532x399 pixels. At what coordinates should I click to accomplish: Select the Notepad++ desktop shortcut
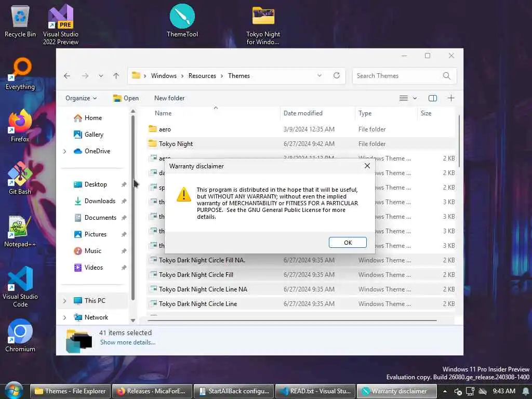pyautogui.click(x=20, y=231)
